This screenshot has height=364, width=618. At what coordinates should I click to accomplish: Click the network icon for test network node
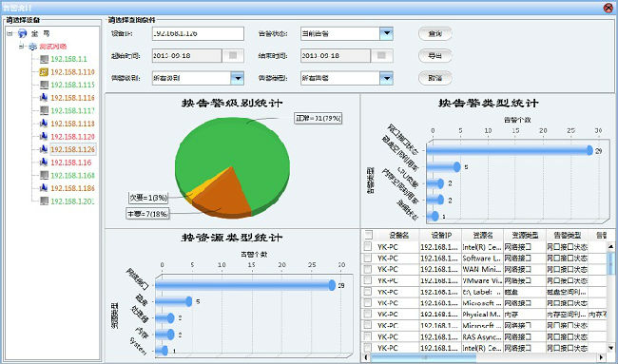click(32, 47)
